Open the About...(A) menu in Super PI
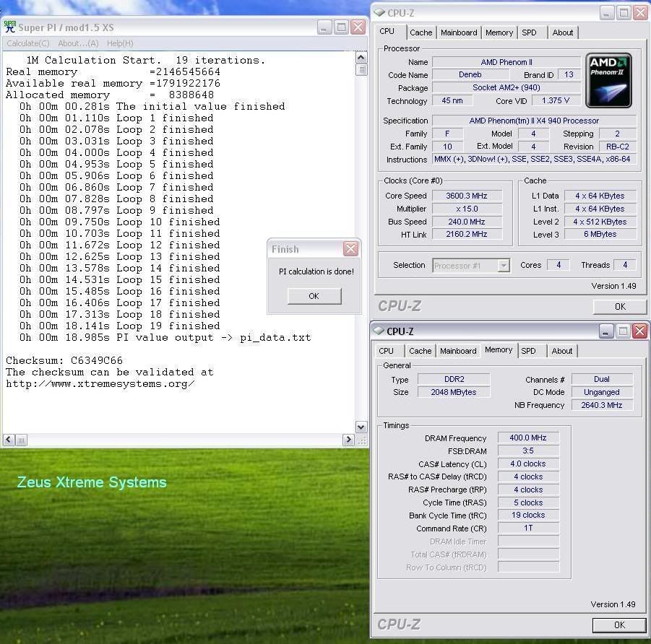Screen dimensions: 651x644 (78, 43)
